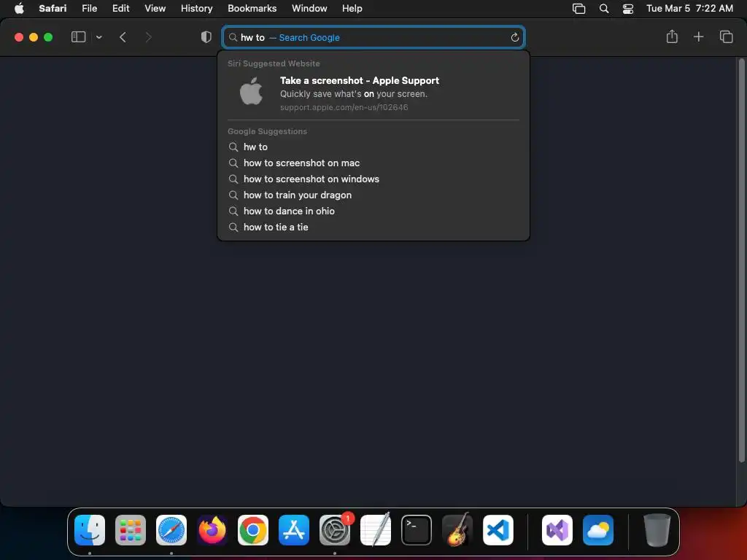This screenshot has height=560, width=747.
Task: Choose 'how to screenshot on windows' suggestion
Action: (x=373, y=179)
